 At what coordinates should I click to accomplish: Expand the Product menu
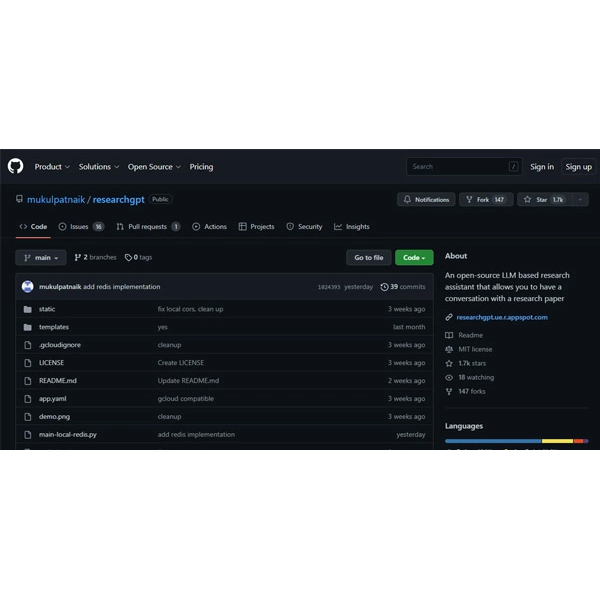point(51,167)
